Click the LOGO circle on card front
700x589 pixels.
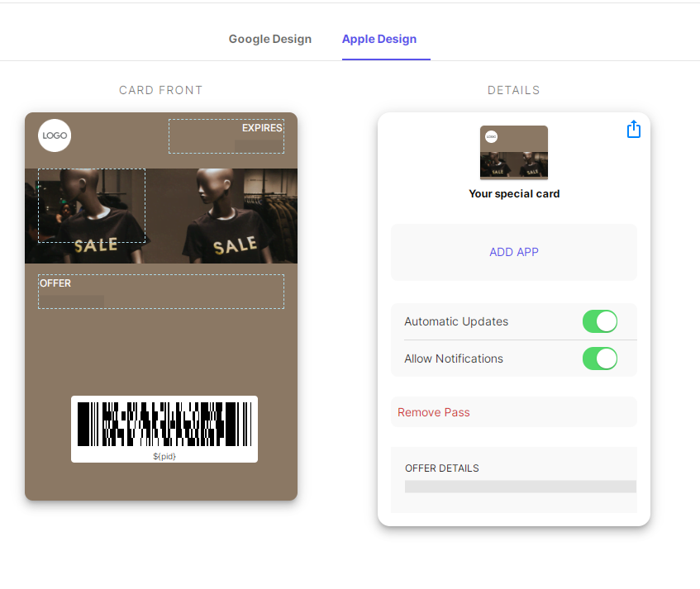pos(55,135)
